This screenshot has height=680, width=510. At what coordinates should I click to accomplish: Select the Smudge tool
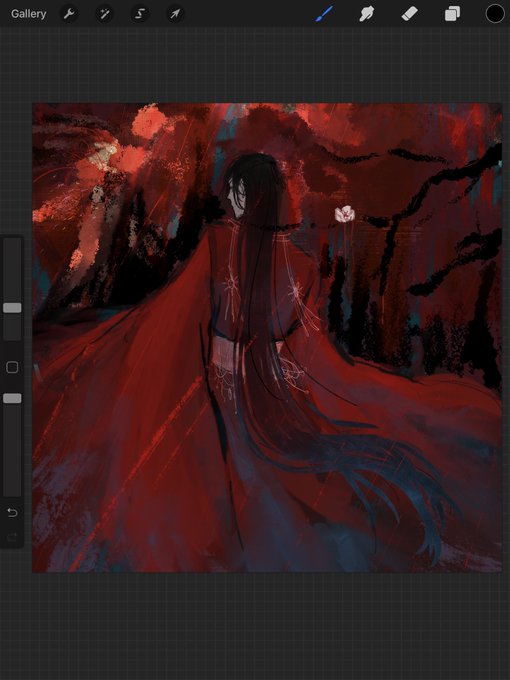[367, 14]
